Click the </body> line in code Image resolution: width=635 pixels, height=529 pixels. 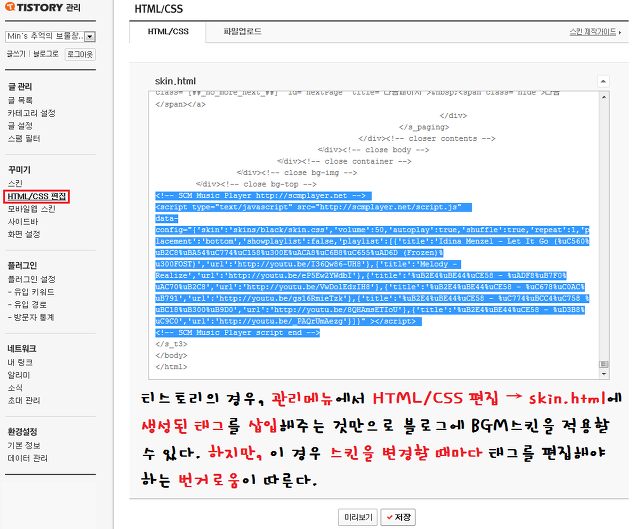[171, 355]
